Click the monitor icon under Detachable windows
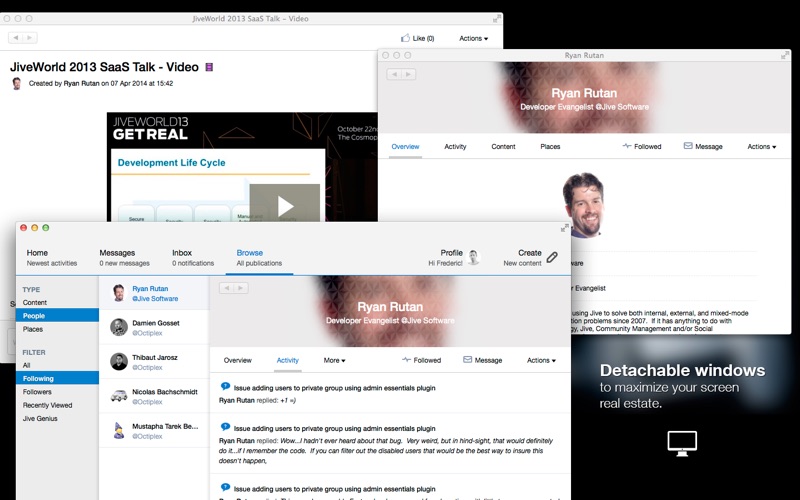This screenshot has width=800, height=500. point(682,443)
